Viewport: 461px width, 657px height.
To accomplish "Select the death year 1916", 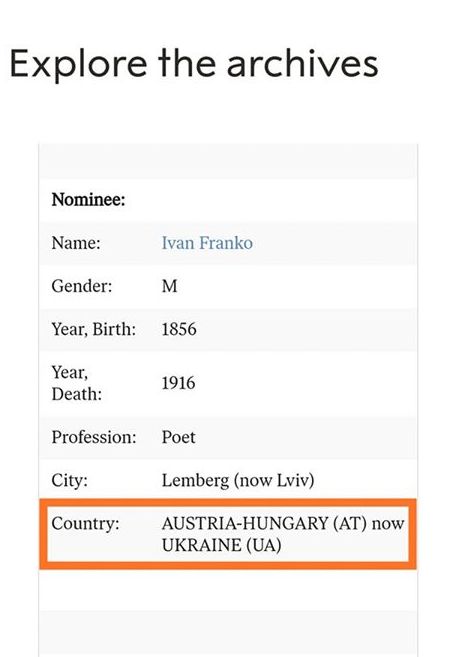I will click(179, 383).
